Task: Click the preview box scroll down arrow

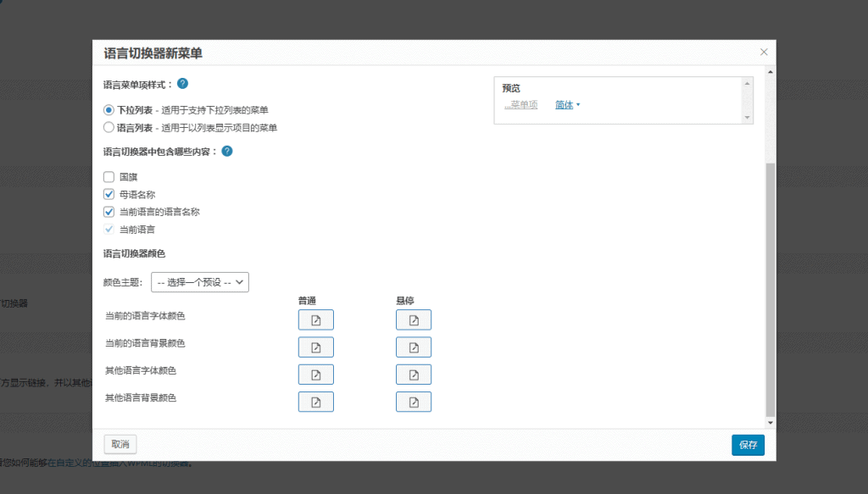Action: coord(747,117)
